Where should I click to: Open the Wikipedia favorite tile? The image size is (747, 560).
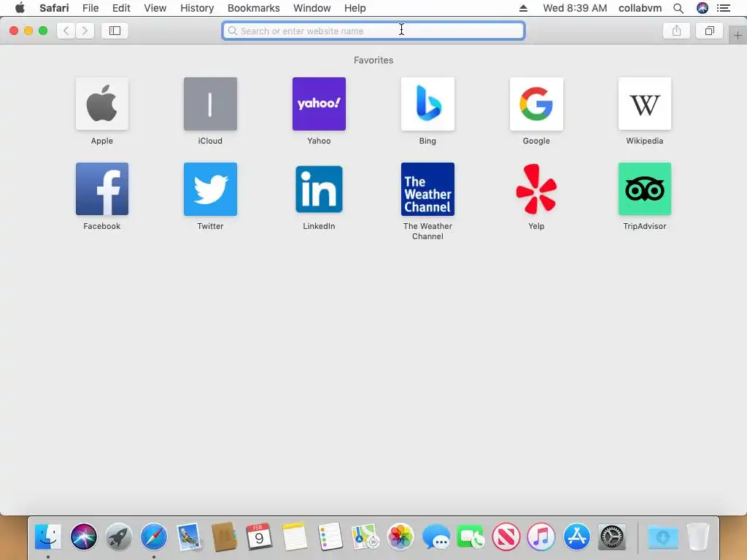[x=645, y=104]
